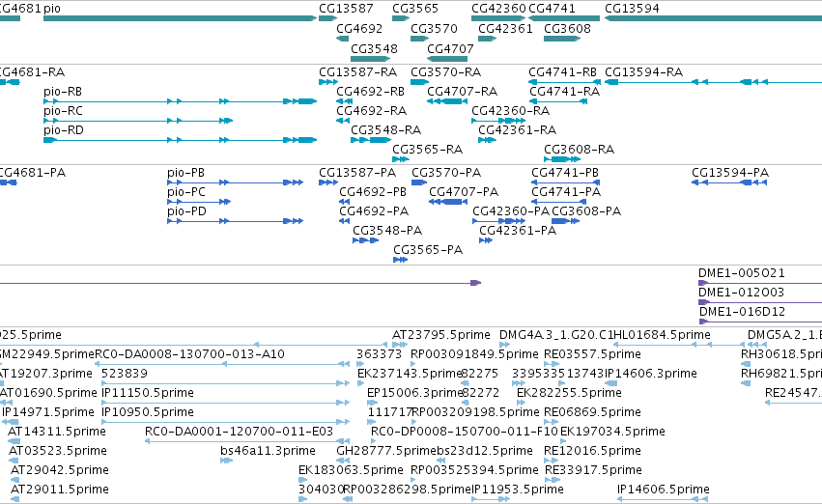Click the CG3548-PA protein feature

tap(365, 240)
